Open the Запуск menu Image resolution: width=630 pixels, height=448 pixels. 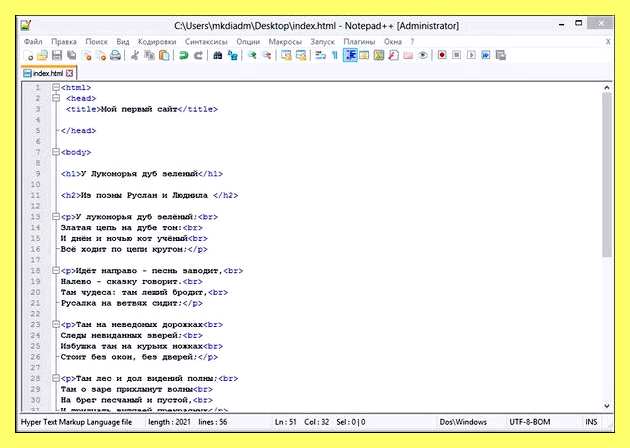(322, 42)
